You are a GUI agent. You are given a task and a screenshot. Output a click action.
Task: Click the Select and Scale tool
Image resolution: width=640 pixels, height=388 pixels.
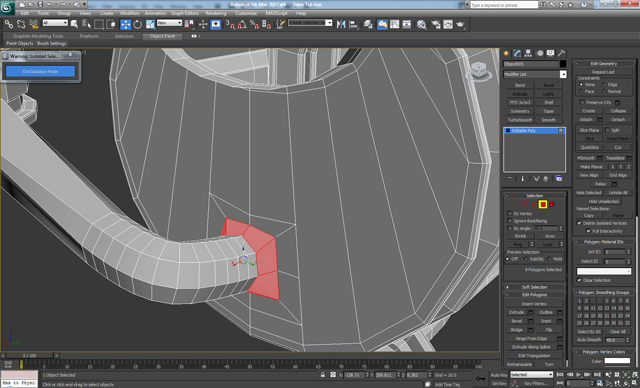[150, 24]
